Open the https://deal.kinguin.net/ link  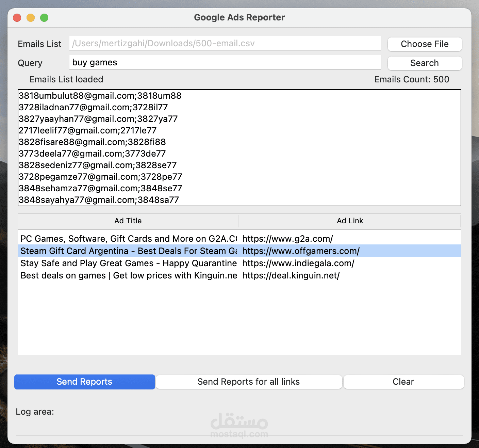pyautogui.click(x=290, y=275)
